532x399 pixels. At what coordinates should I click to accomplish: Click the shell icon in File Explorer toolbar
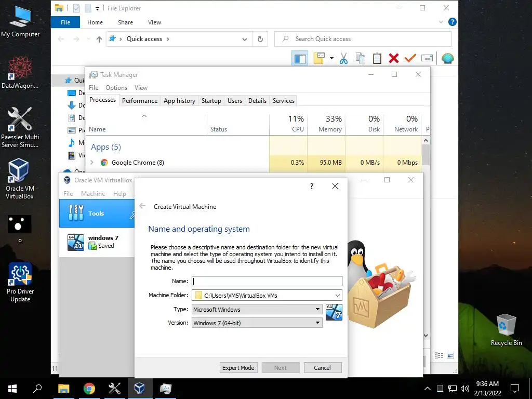(447, 58)
